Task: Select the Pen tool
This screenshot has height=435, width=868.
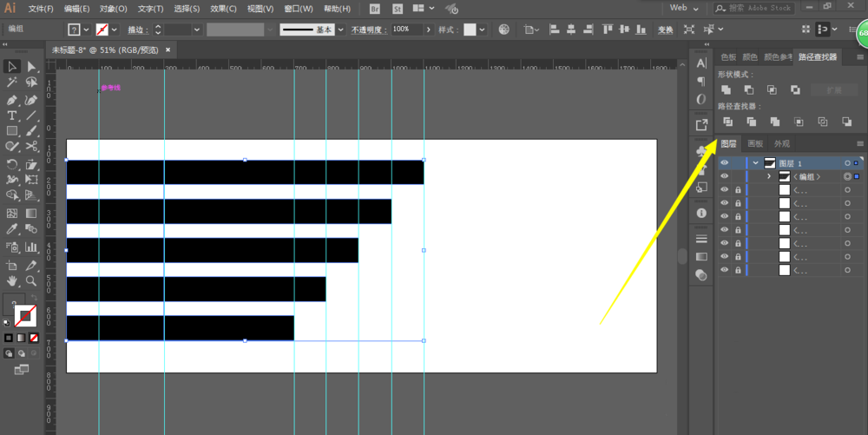Action: [x=11, y=100]
